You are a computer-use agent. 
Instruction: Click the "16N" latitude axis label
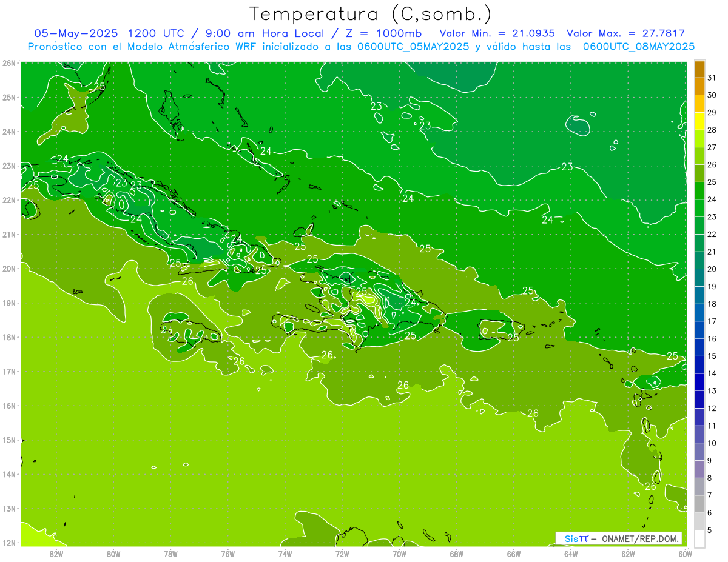click(x=8, y=406)
